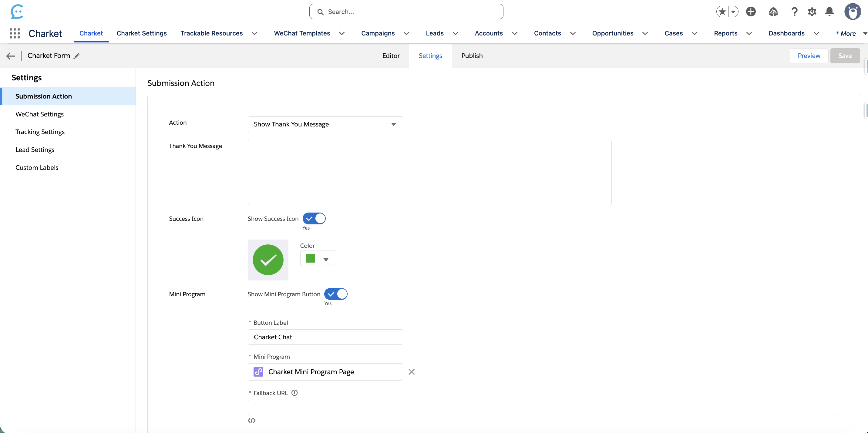
Task: Click the green success checkmark icon preview
Action: 268,260
